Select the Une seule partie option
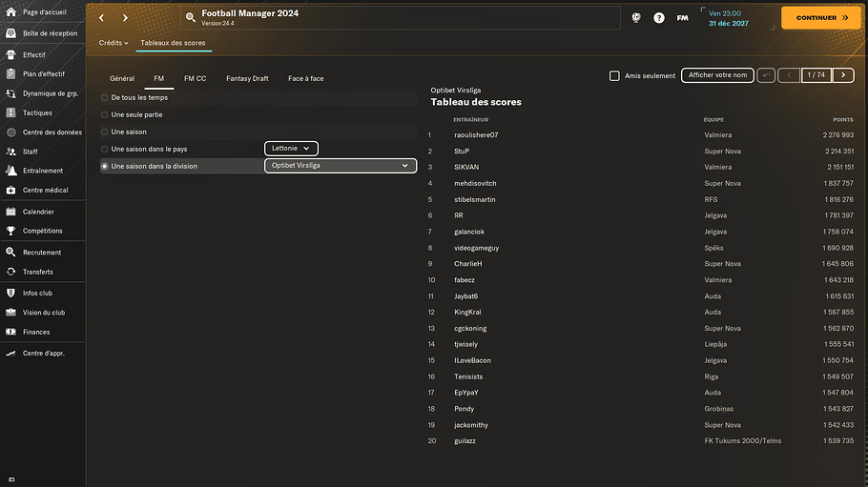Image resolution: width=868 pixels, height=487 pixels. [105, 114]
